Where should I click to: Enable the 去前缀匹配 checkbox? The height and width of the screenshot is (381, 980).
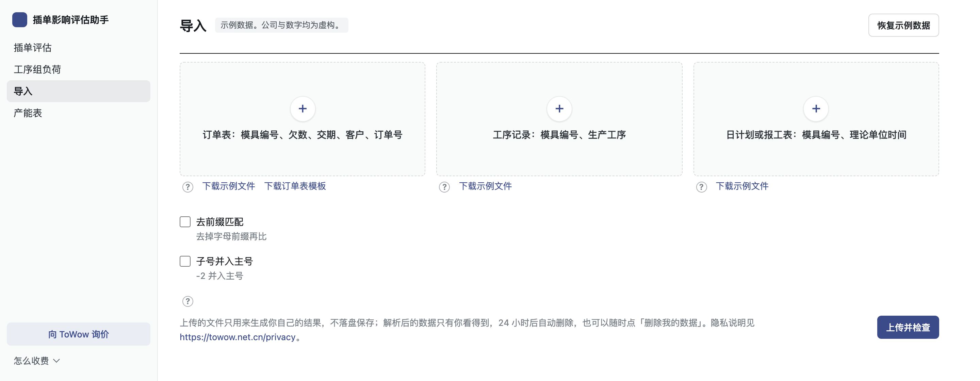pyautogui.click(x=185, y=222)
